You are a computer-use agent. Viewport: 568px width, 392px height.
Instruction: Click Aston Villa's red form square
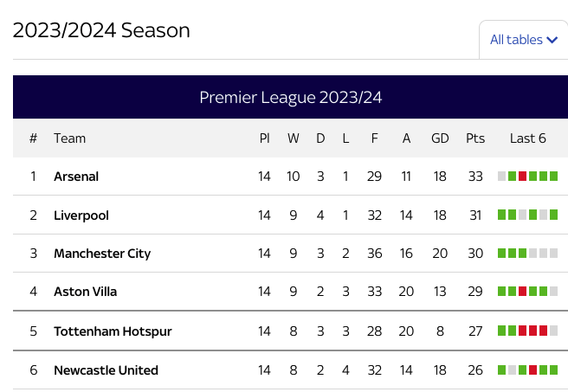coord(522,292)
